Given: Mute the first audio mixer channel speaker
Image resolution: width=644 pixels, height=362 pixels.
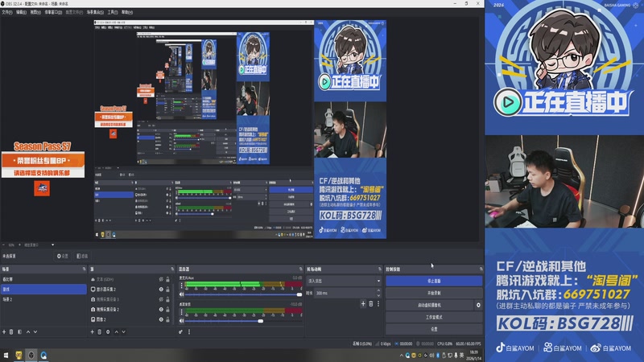Looking at the screenshot, I should 182,294.
